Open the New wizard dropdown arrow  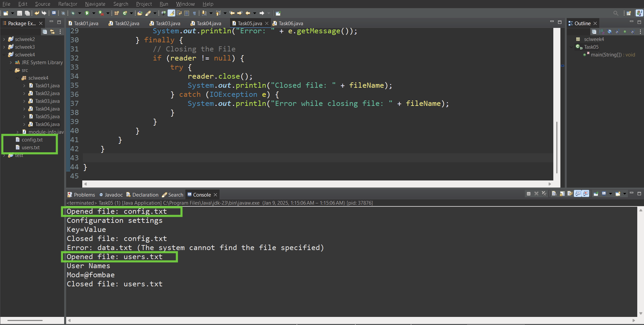click(x=12, y=13)
